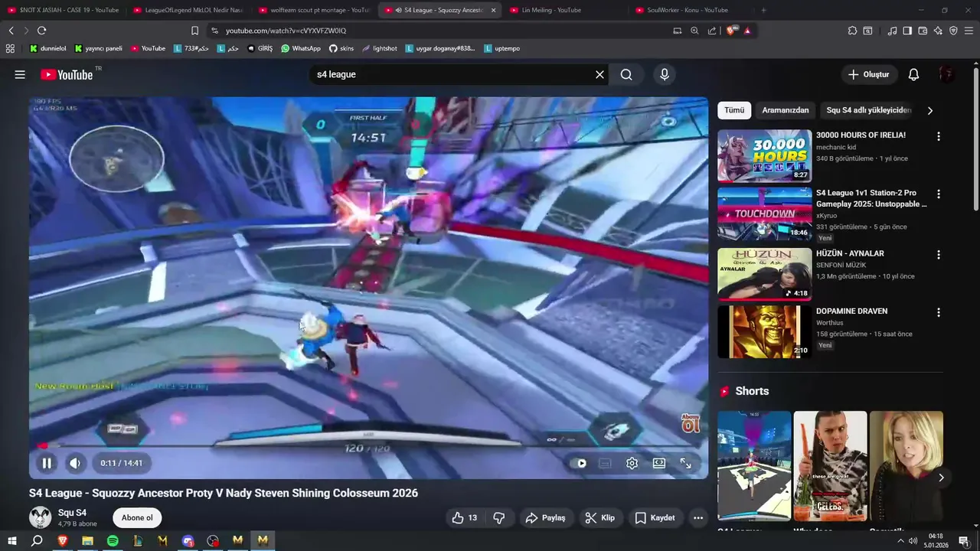Open options menu for HÜZÜN - AYNALAR
The height and width of the screenshot is (551, 980).
point(939,254)
